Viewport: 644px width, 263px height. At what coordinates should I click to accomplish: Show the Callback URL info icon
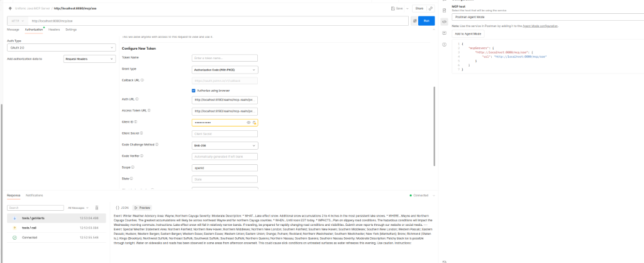pyautogui.click(x=143, y=80)
